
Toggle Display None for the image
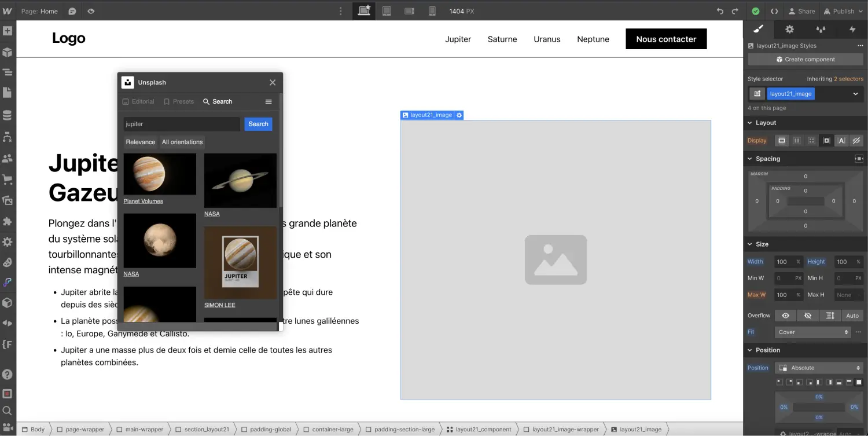coord(856,140)
